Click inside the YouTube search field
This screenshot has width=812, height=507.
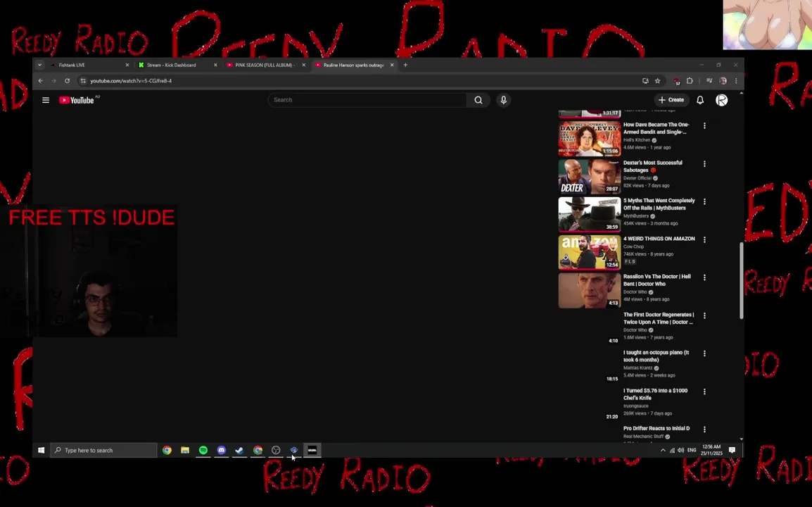pyautogui.click(x=367, y=100)
